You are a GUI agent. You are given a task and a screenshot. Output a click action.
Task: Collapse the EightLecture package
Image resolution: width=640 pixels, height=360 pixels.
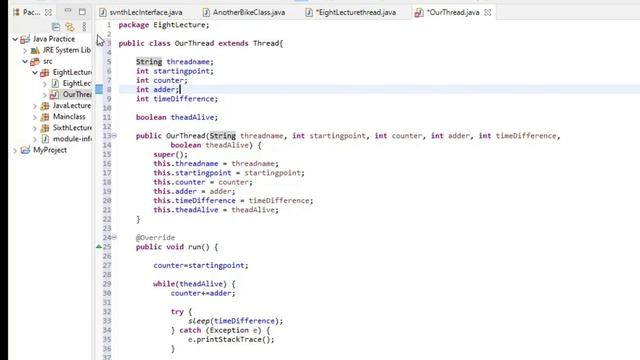35,73
